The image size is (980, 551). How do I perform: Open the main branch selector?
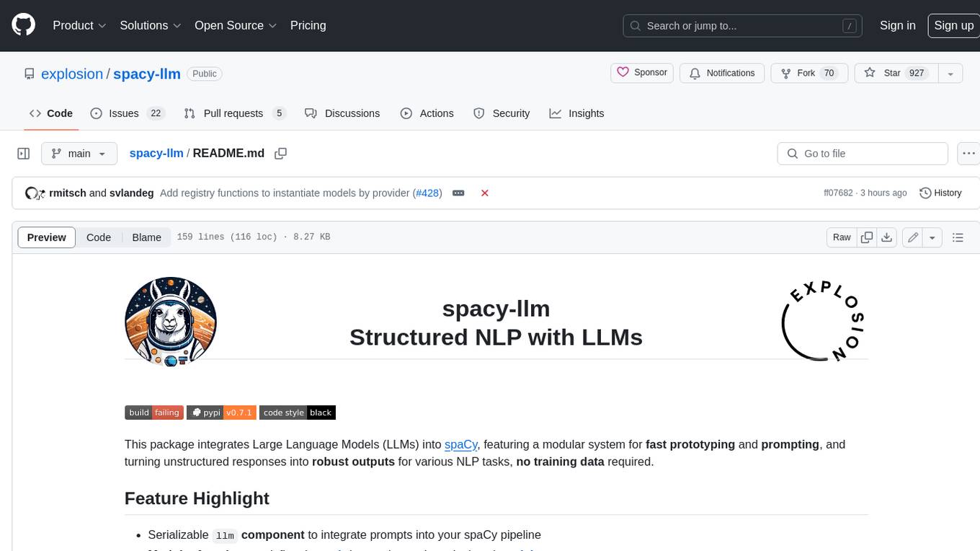point(79,154)
